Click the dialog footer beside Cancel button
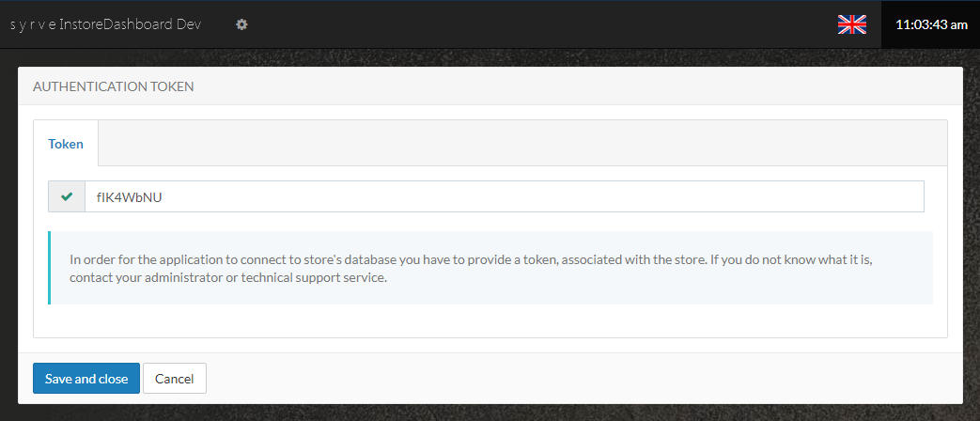 tap(564, 379)
